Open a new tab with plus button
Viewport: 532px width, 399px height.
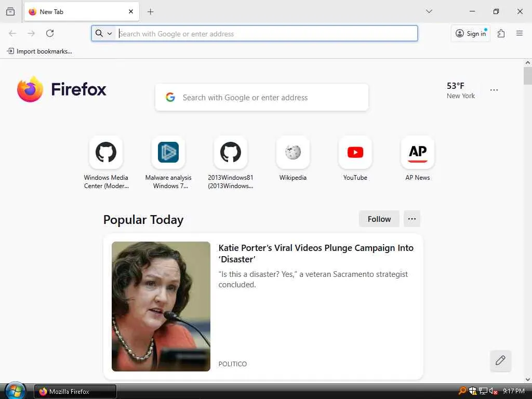[x=150, y=12]
